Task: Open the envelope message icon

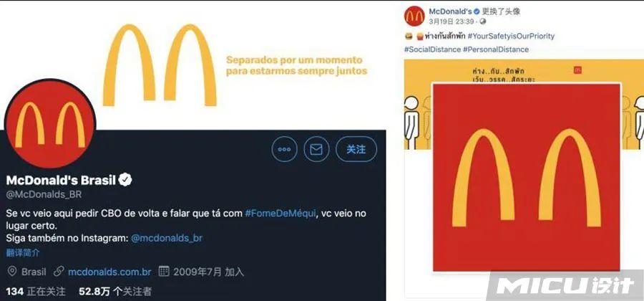Action: (x=316, y=149)
